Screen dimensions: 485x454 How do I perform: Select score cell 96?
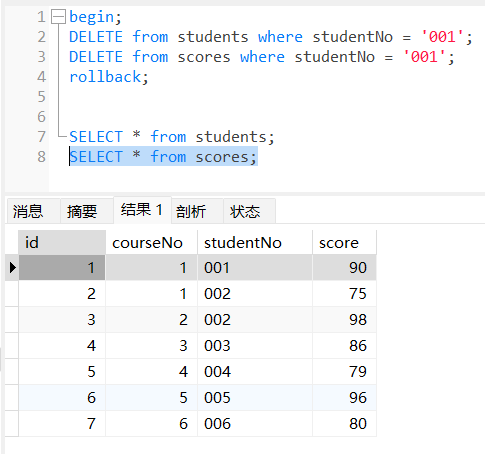[344, 398]
